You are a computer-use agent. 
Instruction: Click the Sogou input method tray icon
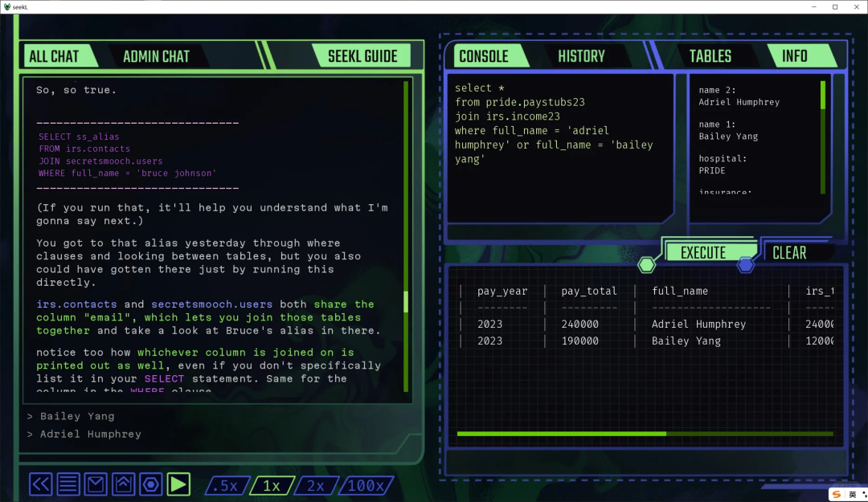837,494
